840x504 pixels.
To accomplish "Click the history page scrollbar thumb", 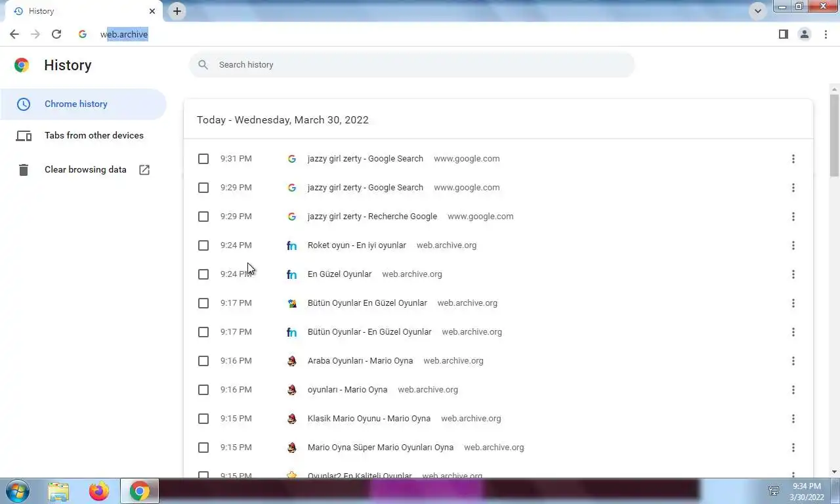I will 834,135.
